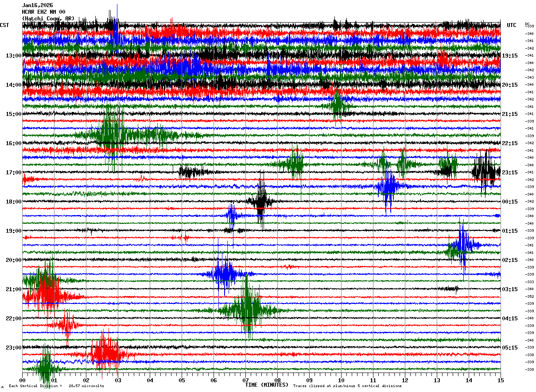Image resolution: width=536 pixels, height=392 pixels.
Task: Select the 08 minute tick label
Action: (277, 380)
